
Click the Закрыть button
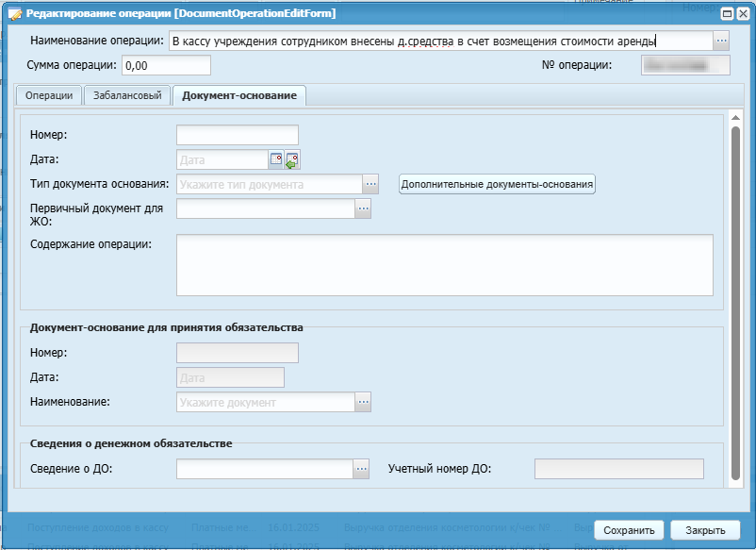pyautogui.click(x=705, y=530)
